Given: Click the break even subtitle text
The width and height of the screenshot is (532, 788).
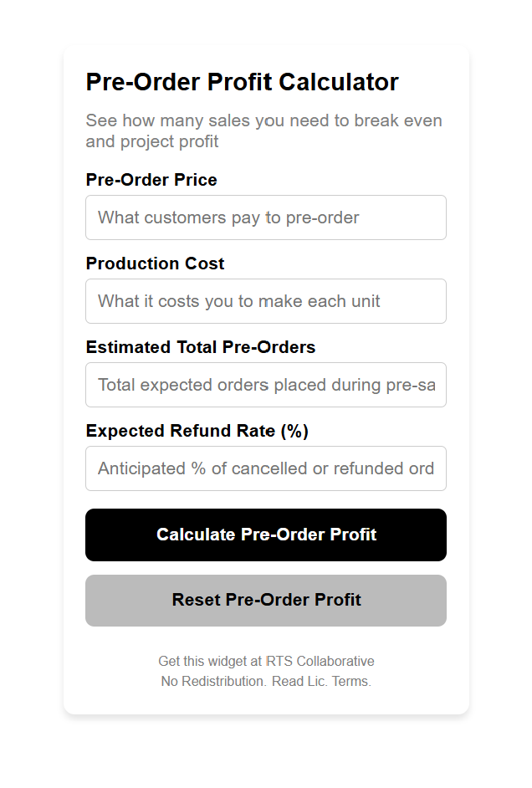Looking at the screenshot, I should (263, 130).
